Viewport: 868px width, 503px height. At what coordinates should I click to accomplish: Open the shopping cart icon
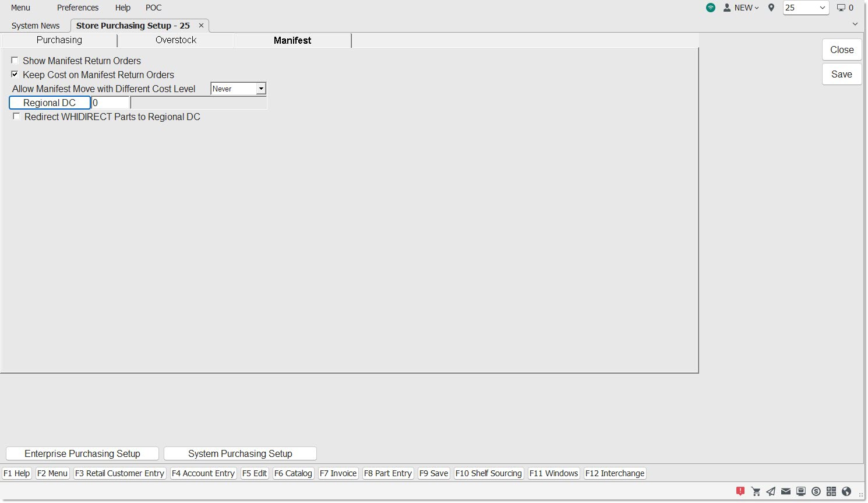pyautogui.click(x=756, y=491)
